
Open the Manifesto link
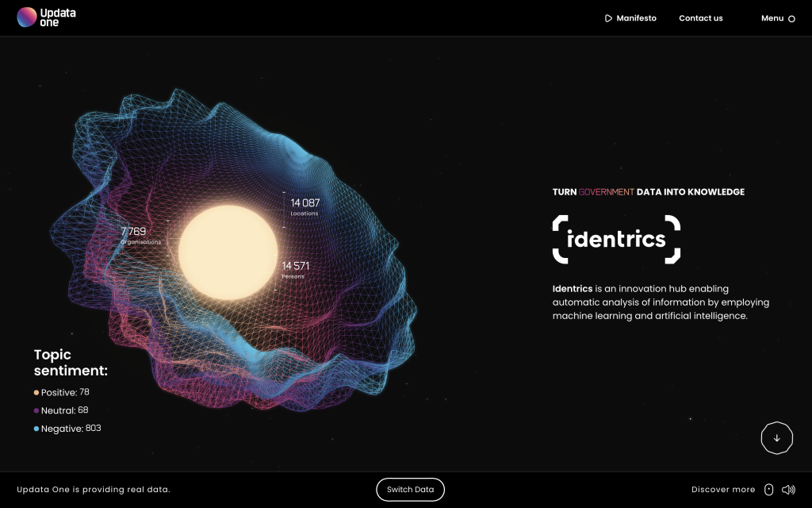(630, 18)
